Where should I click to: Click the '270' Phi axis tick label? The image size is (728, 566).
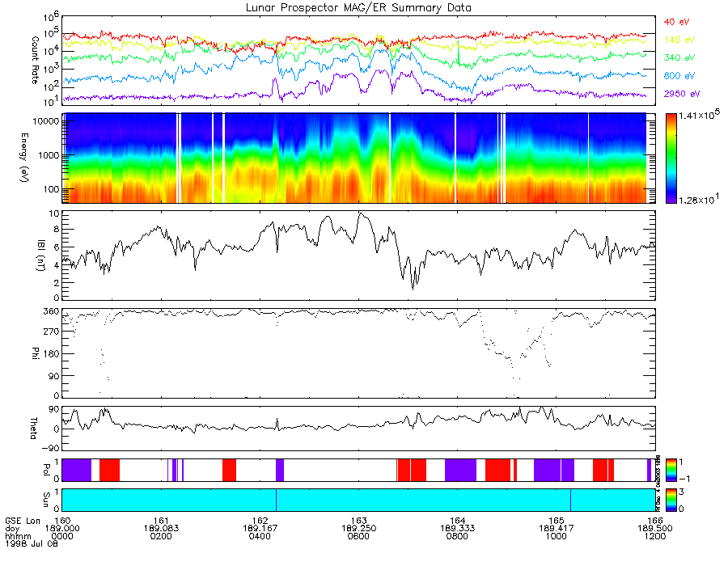51,332
